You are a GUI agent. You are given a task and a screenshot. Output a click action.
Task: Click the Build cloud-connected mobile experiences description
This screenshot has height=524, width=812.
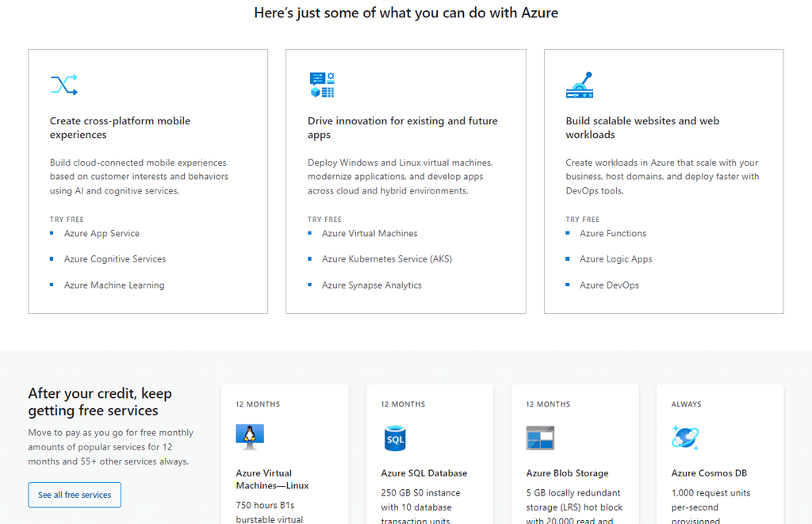pyautogui.click(x=139, y=177)
